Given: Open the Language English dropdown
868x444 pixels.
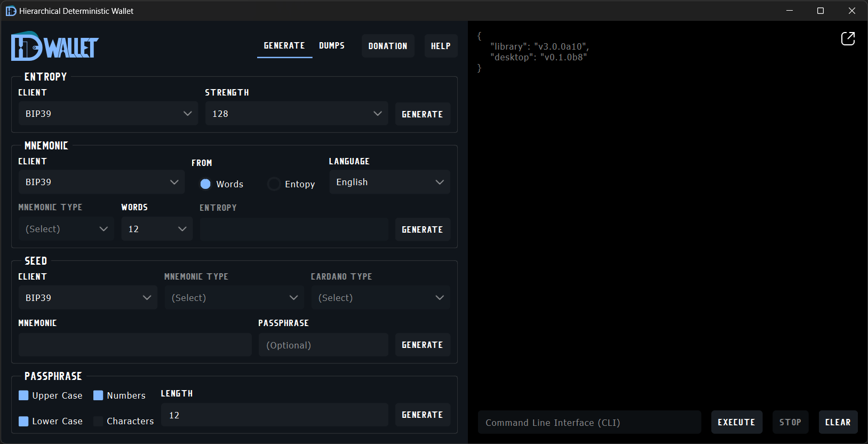Looking at the screenshot, I should [389, 182].
